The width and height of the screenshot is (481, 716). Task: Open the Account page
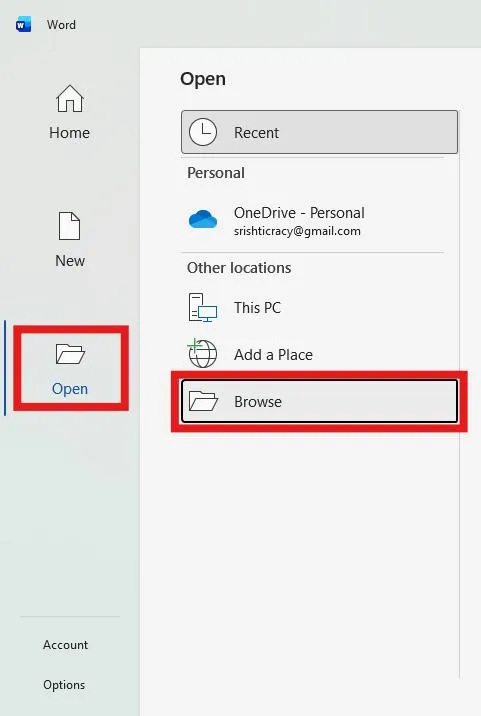65,645
